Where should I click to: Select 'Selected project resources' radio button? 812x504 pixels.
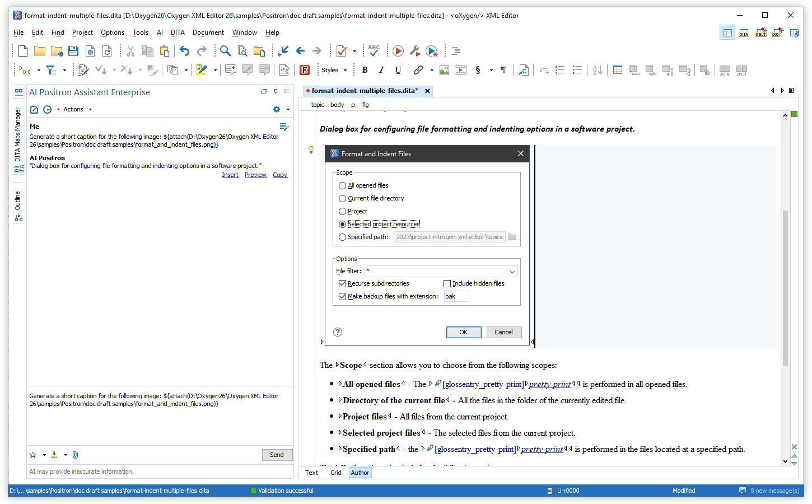coord(342,224)
